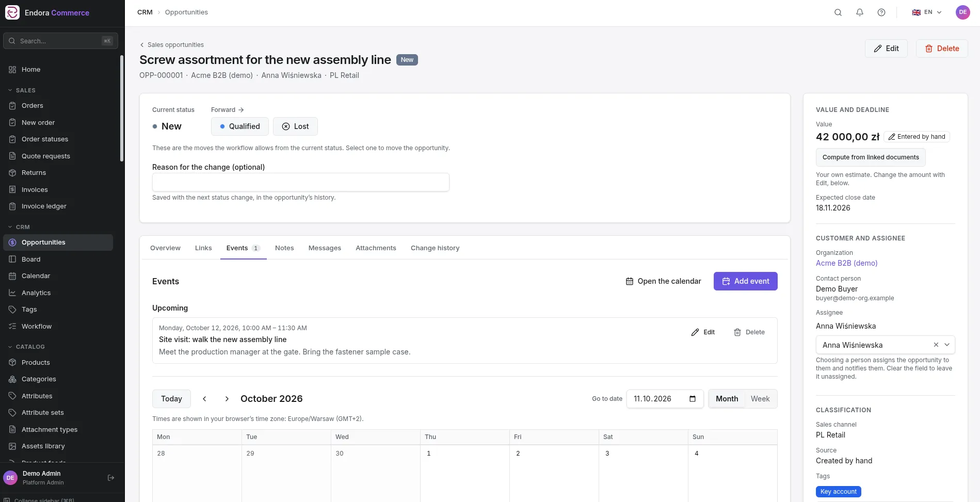980x502 pixels.
Task: Switch calendar to Month view
Action: 727,399
